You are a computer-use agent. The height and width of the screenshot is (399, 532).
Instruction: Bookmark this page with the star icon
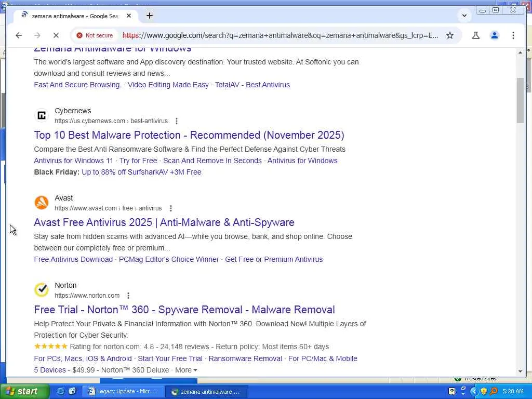(450, 35)
